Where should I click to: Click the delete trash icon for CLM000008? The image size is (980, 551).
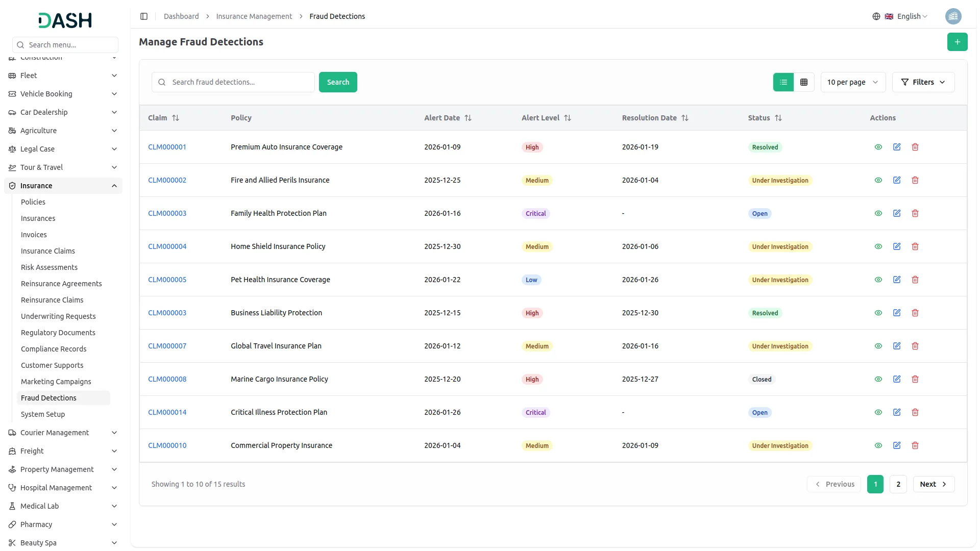pos(915,379)
